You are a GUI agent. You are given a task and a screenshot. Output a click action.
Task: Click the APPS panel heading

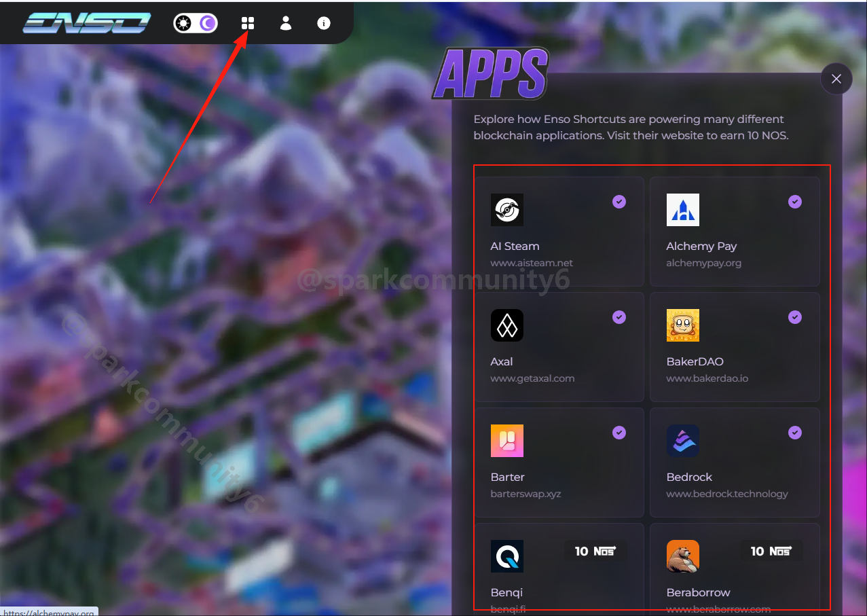pos(490,73)
